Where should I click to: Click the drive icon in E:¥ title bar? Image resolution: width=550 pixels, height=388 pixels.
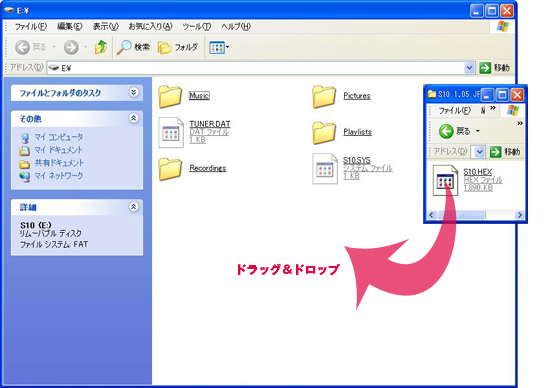[x=9, y=11]
